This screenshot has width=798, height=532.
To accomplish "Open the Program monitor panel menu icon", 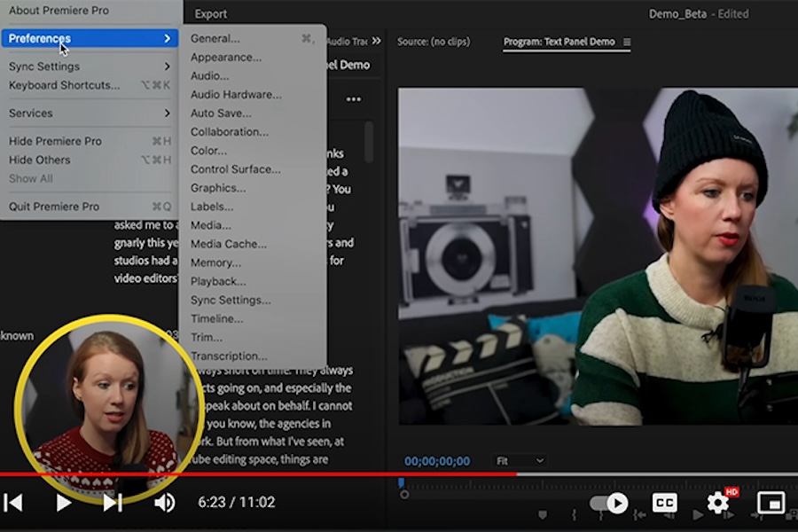I will (x=627, y=43).
